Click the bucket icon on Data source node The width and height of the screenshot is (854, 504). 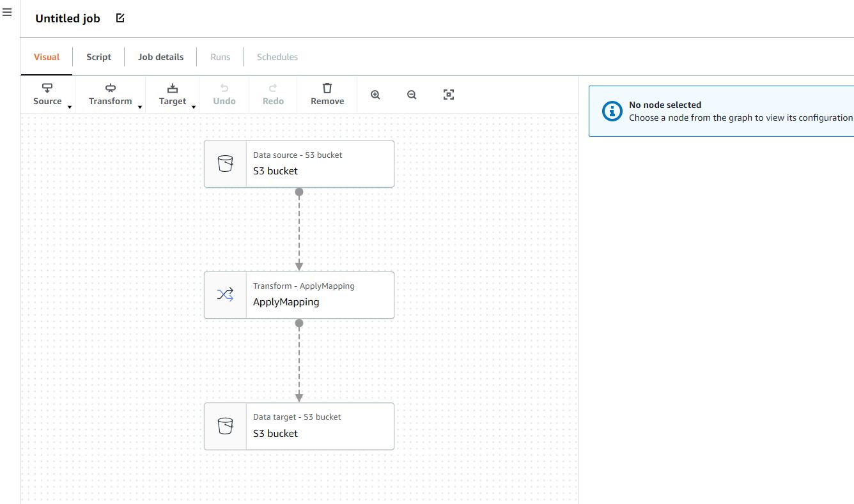[x=225, y=164]
